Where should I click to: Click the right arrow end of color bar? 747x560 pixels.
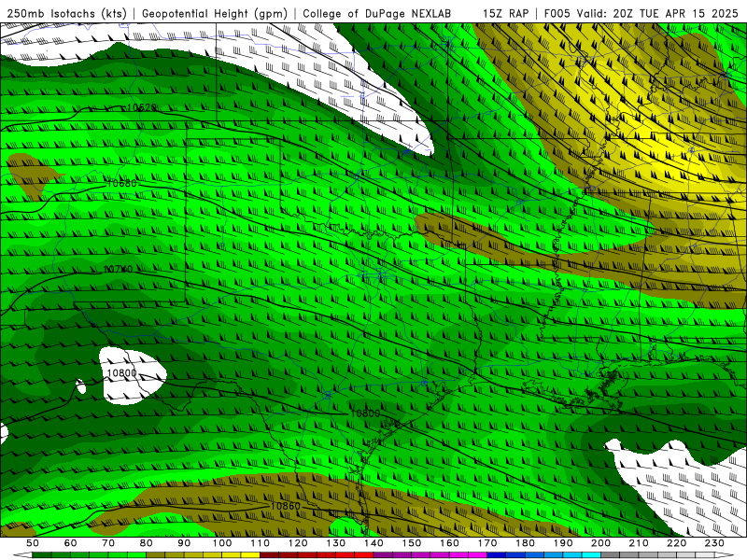click(725, 555)
